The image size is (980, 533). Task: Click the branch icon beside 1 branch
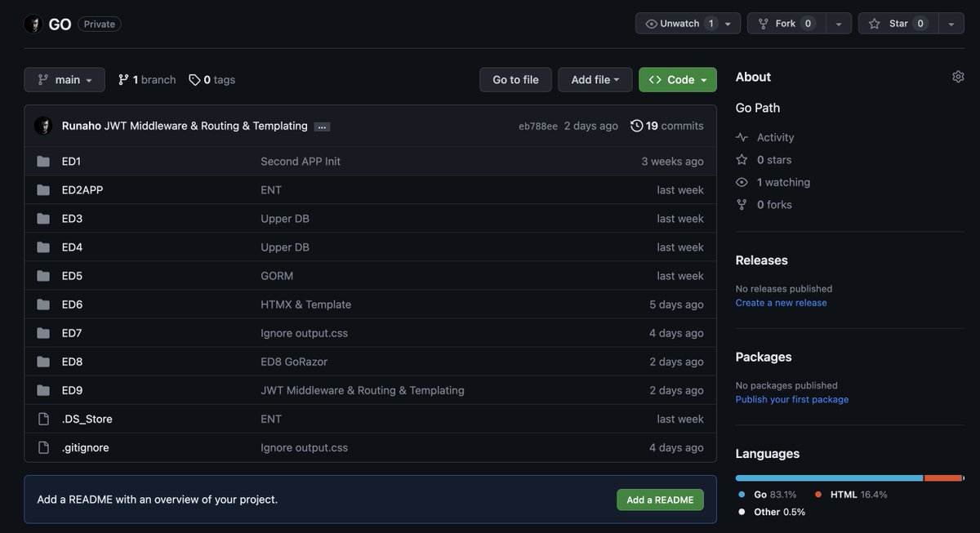click(123, 80)
